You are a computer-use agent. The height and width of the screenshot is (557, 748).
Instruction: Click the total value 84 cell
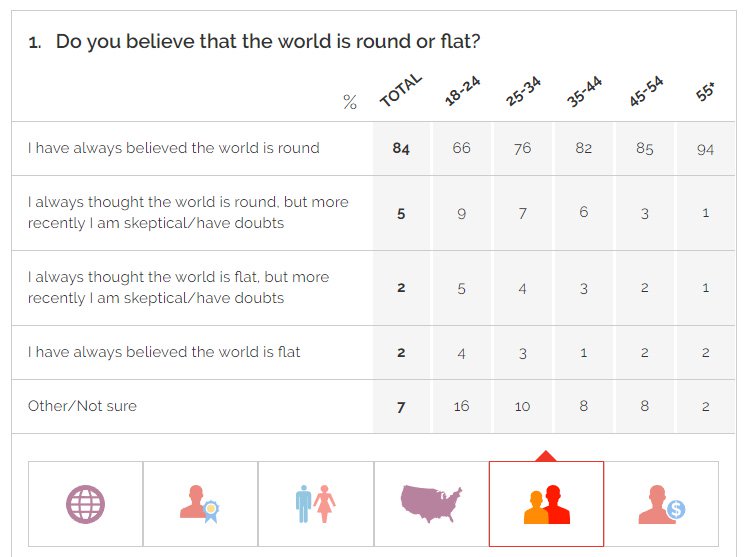401,148
